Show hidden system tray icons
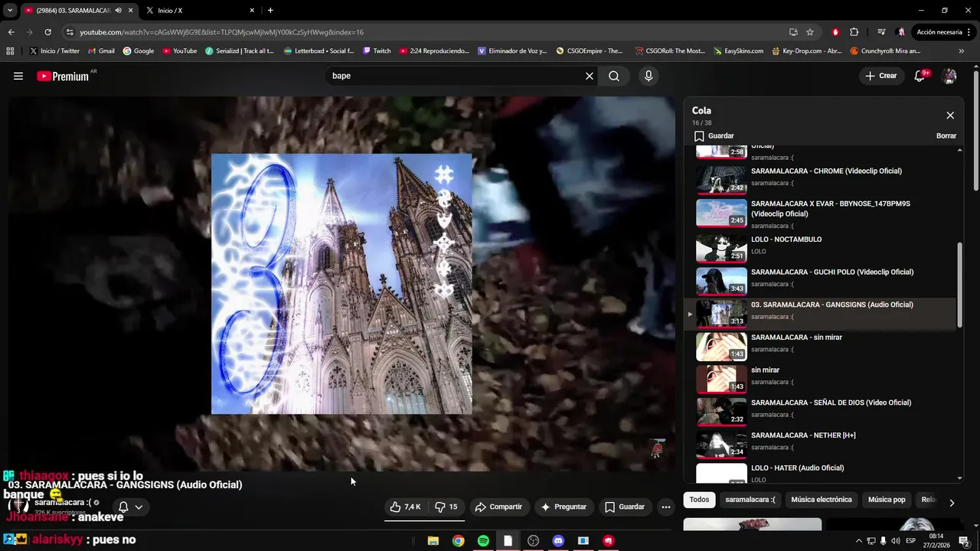Viewport: 980px width, 551px height. [858, 541]
